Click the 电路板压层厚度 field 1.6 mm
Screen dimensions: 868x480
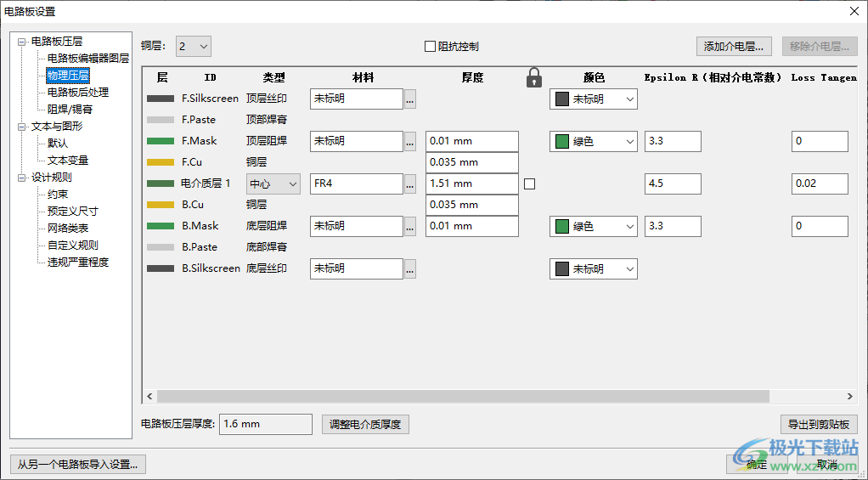pos(266,424)
